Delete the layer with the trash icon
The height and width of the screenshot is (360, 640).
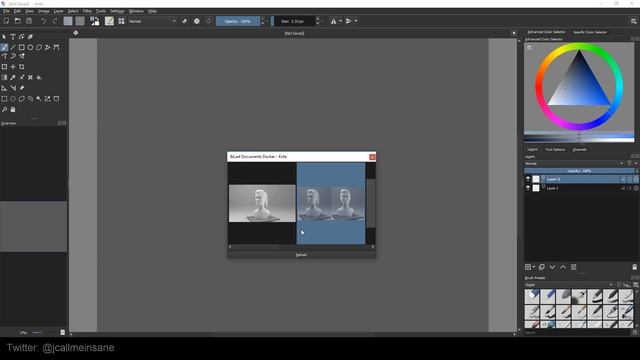tap(634, 267)
